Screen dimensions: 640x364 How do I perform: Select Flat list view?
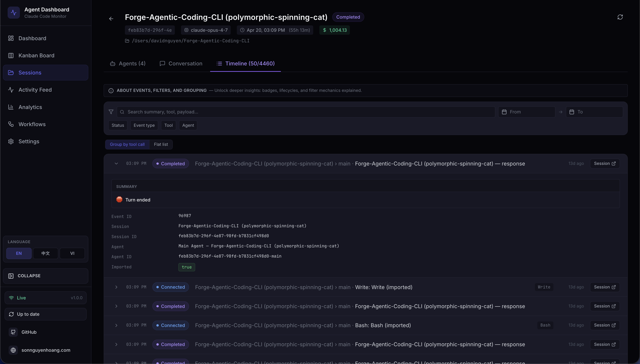pos(161,144)
